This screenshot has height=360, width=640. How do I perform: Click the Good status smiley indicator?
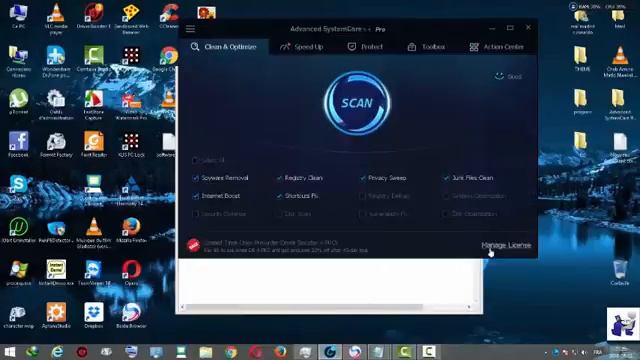coord(508,76)
